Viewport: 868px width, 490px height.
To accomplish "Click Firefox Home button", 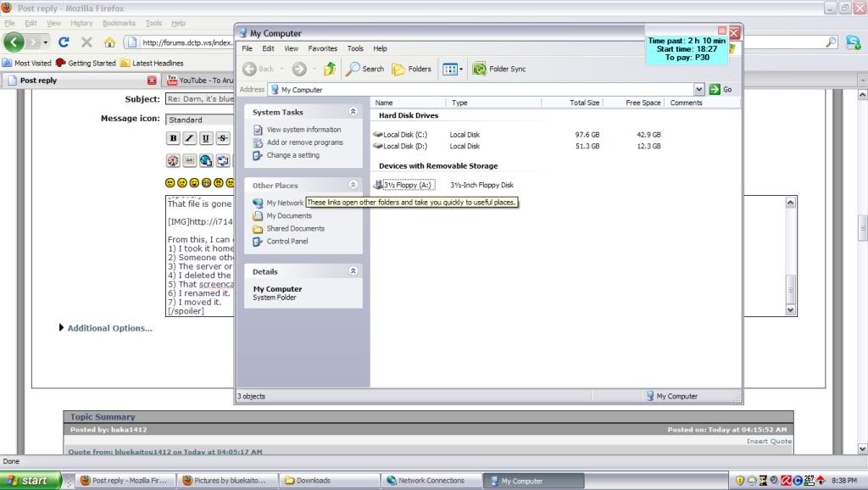I will click(x=109, y=42).
